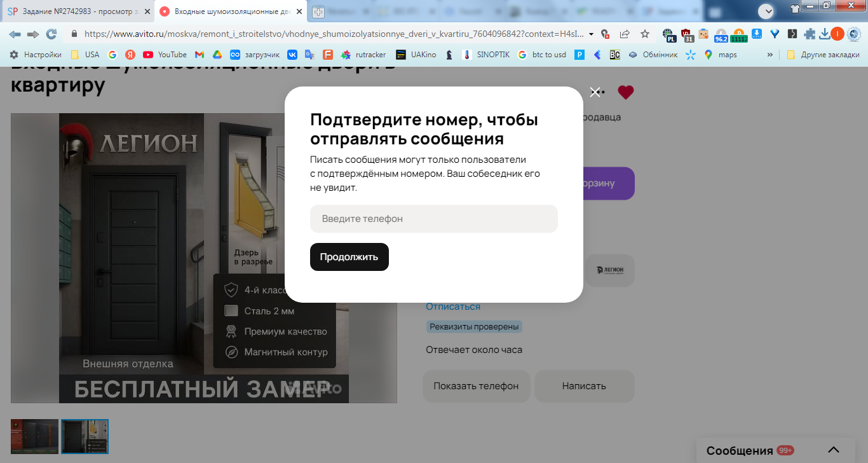Open the rutracker bookmark

click(363, 55)
